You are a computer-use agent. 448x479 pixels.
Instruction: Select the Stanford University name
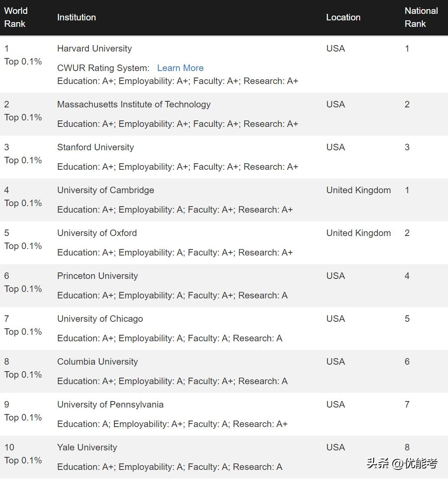click(x=95, y=147)
